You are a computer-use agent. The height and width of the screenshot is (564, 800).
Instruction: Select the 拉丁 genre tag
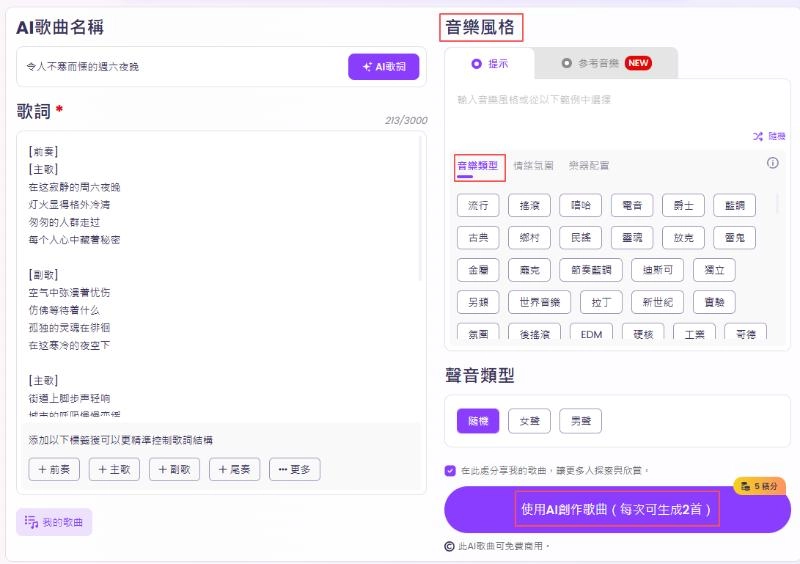click(x=602, y=302)
